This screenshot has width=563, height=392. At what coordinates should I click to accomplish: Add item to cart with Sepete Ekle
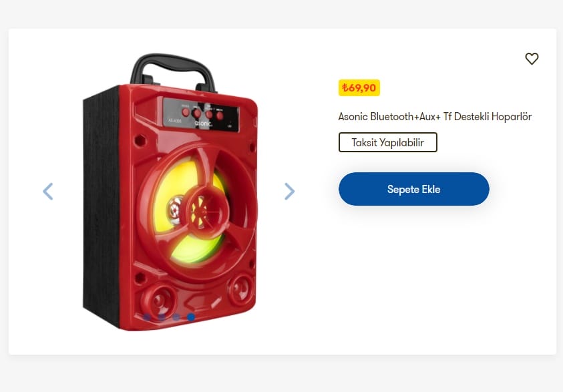413,189
